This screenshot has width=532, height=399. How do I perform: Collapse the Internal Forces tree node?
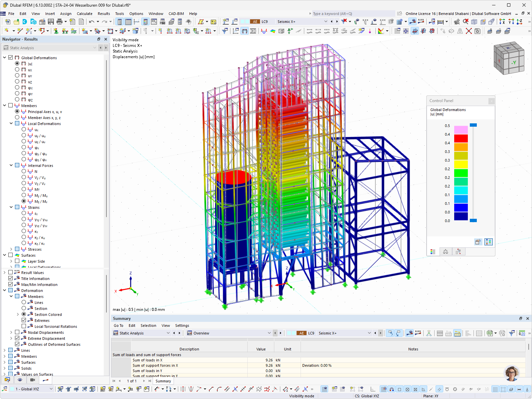pos(11,165)
